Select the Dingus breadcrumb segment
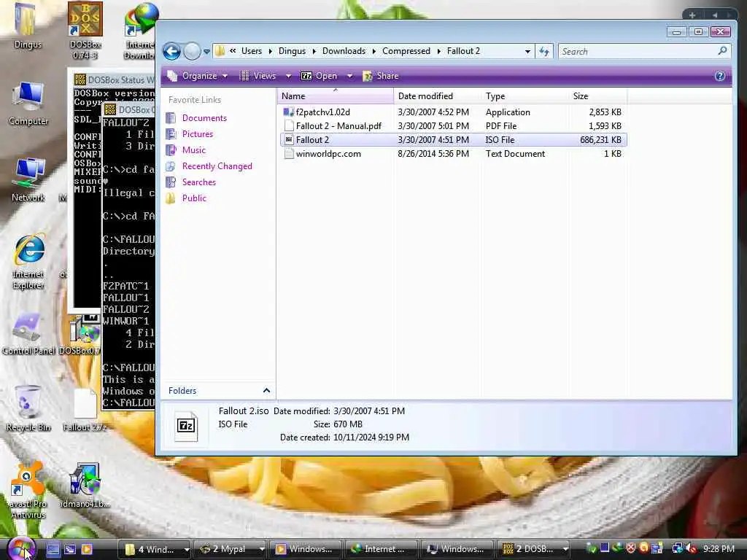The height and width of the screenshot is (560, 747). click(292, 51)
